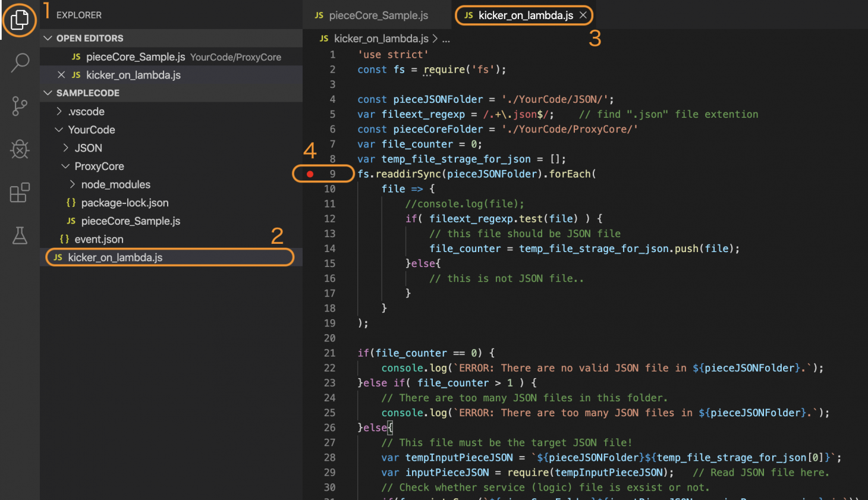Open the Source Control view icon
Image resolution: width=868 pixels, height=500 pixels.
click(x=20, y=106)
